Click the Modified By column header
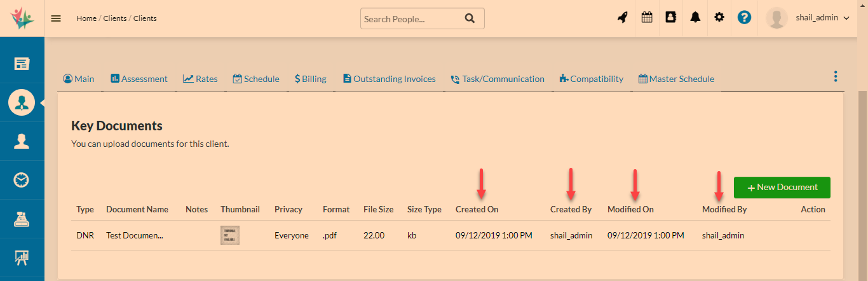Image resolution: width=868 pixels, height=281 pixels. (724, 209)
